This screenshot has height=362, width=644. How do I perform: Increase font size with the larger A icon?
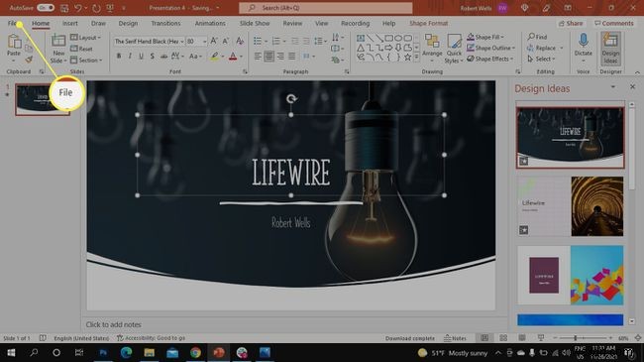(x=214, y=41)
